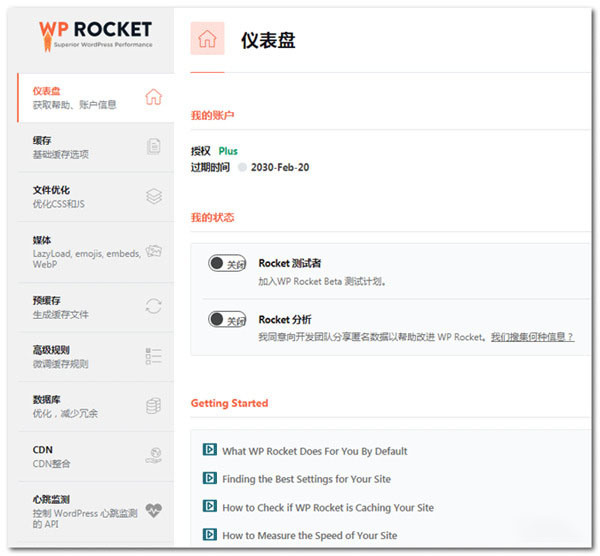The image size is (600, 556).
Task: Click play icon beside How to Measure Speed
Action: 210,534
